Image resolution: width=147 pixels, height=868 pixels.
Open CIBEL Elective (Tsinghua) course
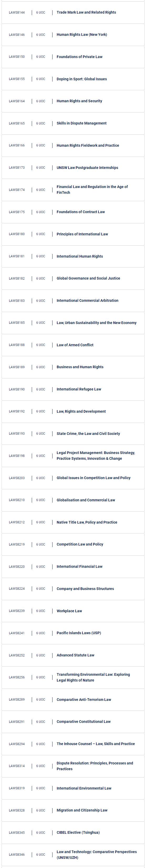[73, 833]
